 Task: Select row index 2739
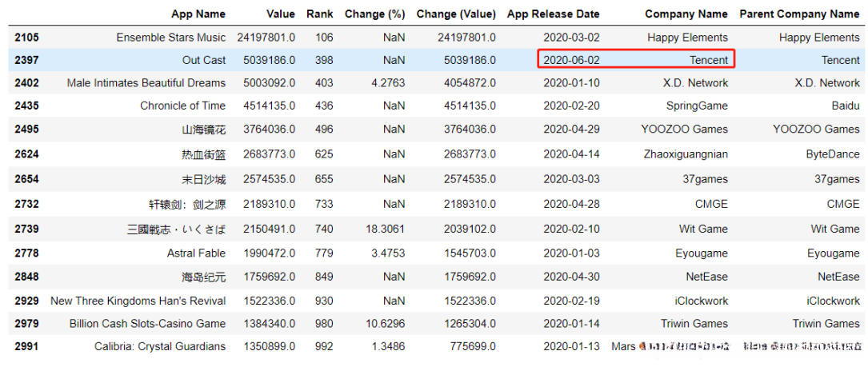(x=26, y=229)
